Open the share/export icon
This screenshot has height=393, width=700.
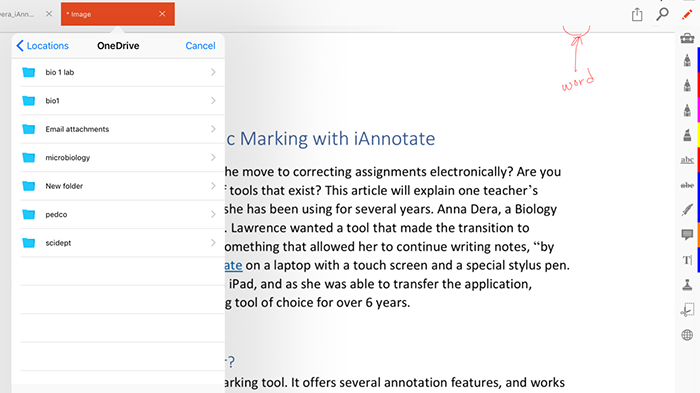[x=637, y=14]
